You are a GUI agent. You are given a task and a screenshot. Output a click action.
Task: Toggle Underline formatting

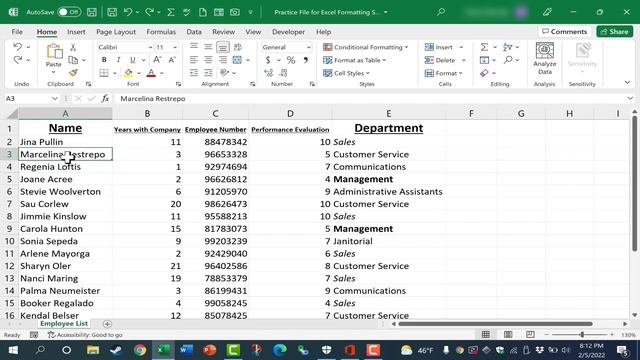[x=132, y=60]
